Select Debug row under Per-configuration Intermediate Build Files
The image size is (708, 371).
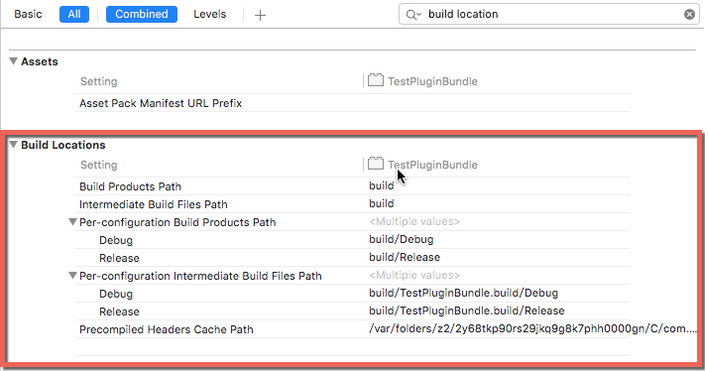point(352,293)
